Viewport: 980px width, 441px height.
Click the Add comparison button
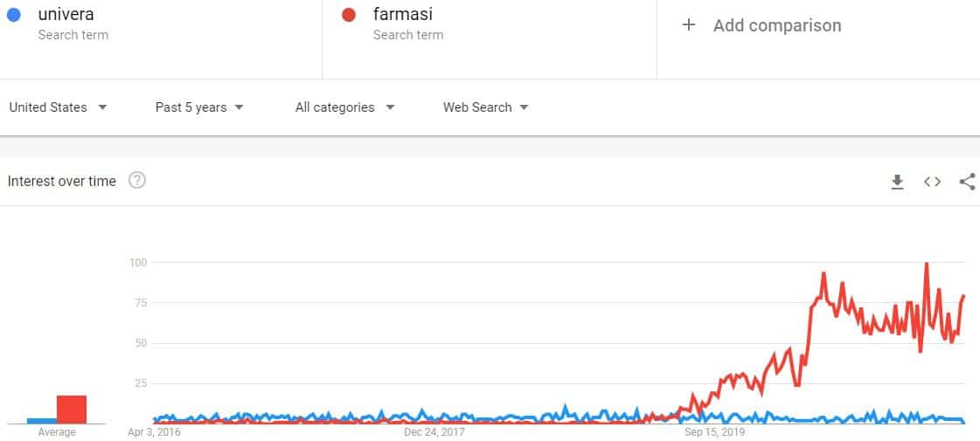[x=761, y=25]
